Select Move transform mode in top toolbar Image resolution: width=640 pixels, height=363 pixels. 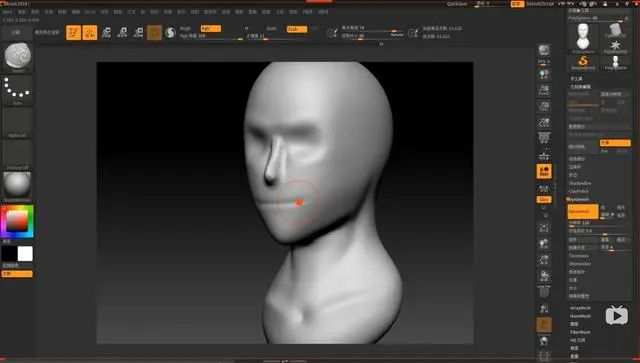[106, 33]
